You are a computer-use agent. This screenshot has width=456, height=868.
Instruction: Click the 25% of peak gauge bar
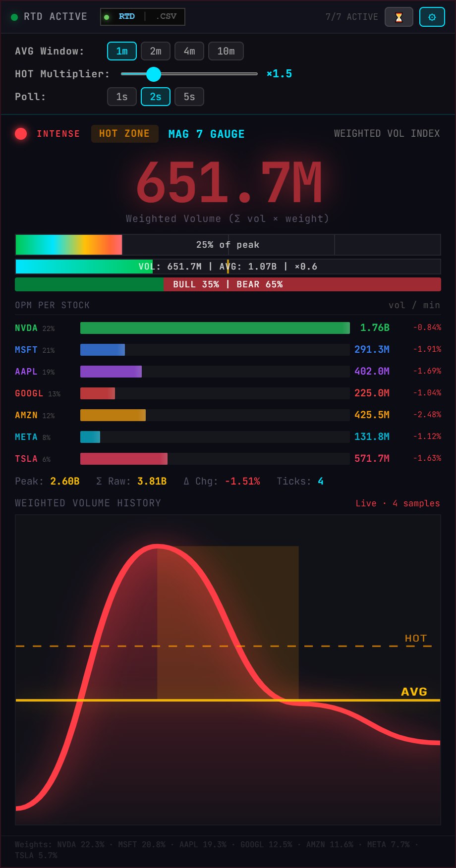tap(228, 245)
